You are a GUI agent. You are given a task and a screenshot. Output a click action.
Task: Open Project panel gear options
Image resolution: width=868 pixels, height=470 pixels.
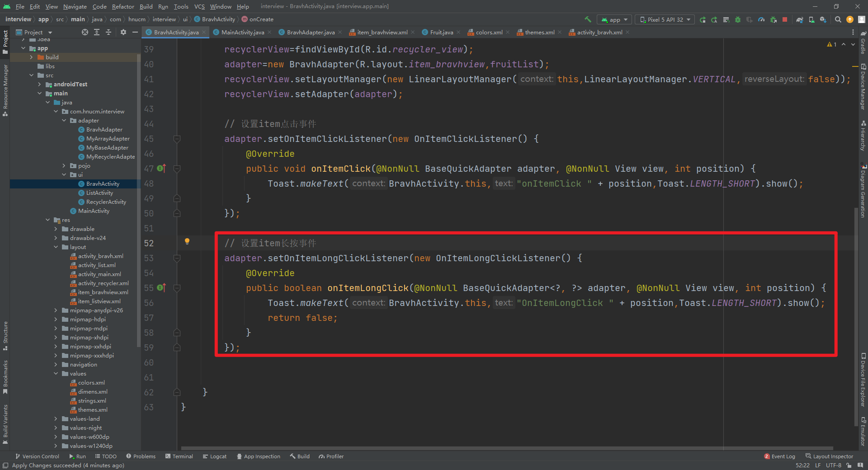coord(123,32)
